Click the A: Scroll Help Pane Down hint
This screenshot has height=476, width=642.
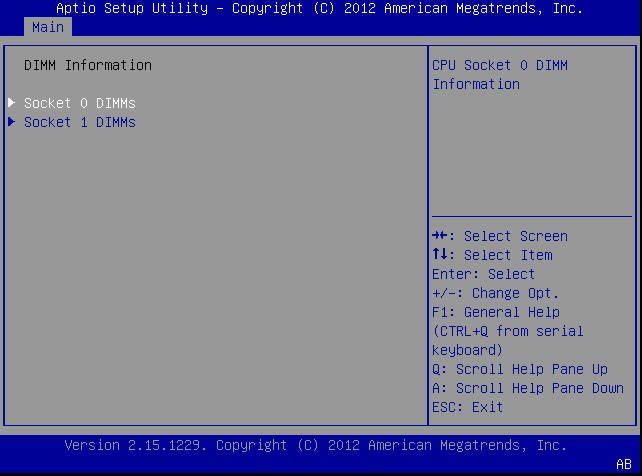[528, 388]
